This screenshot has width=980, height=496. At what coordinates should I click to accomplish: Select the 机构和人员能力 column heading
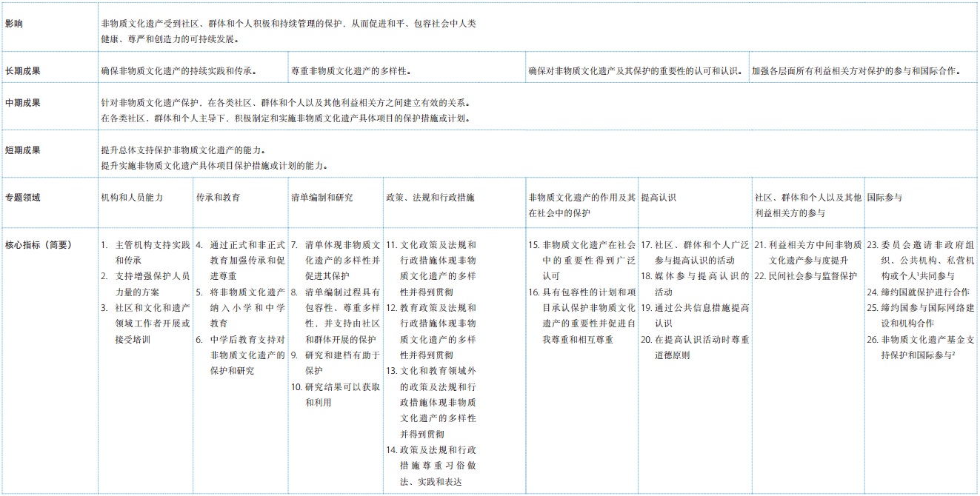pyautogui.click(x=133, y=198)
